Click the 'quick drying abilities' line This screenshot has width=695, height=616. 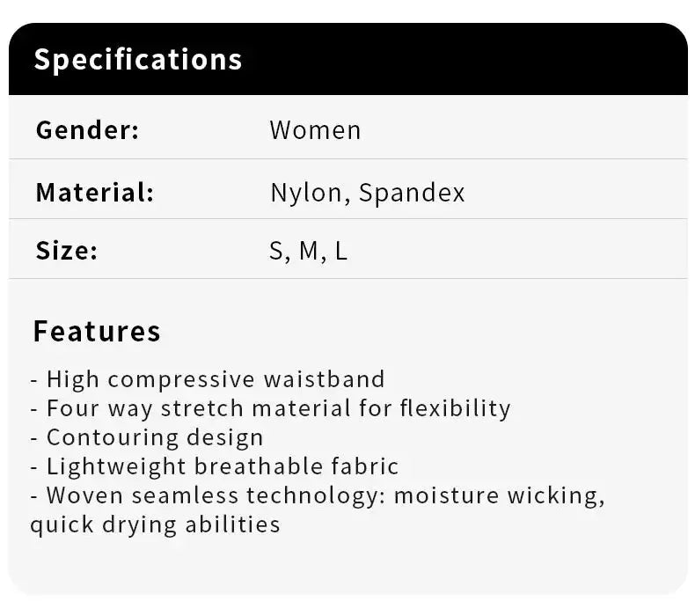click(x=155, y=524)
